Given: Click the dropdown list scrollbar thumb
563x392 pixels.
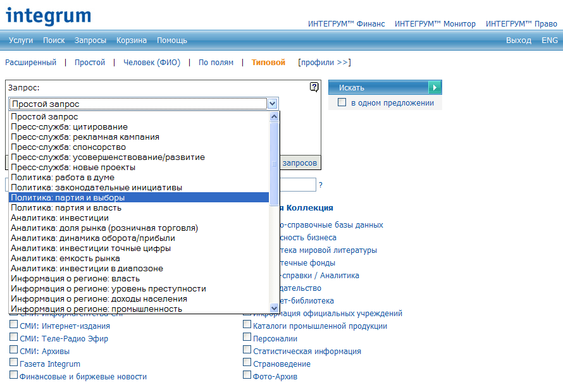Looking at the screenshot, I should click(x=275, y=163).
